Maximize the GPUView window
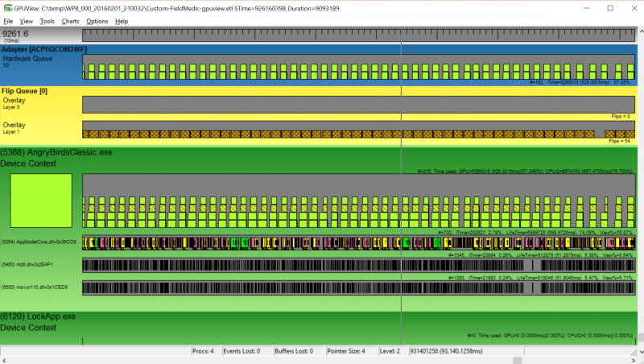Image resolution: width=644 pixels, height=364 pixels. click(610, 8)
